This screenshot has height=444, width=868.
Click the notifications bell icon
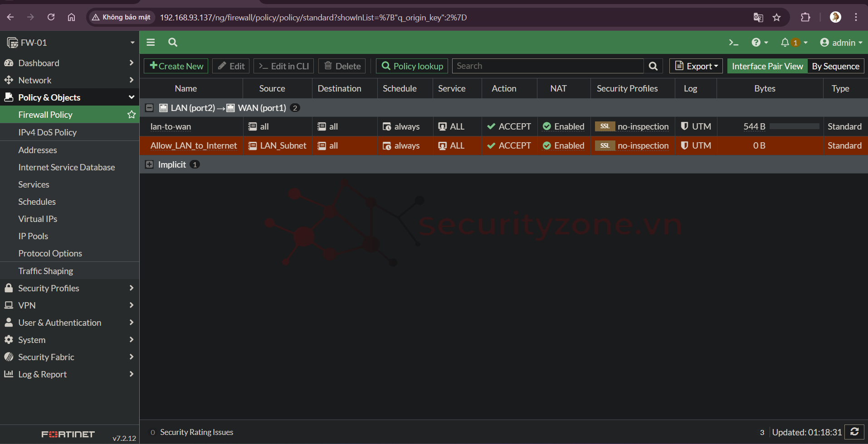pyautogui.click(x=785, y=43)
